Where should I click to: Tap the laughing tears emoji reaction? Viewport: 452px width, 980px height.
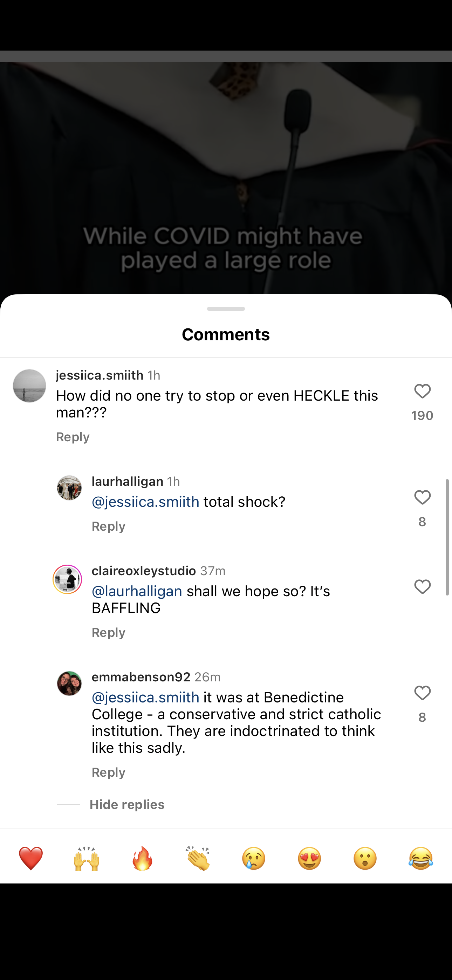point(421,858)
